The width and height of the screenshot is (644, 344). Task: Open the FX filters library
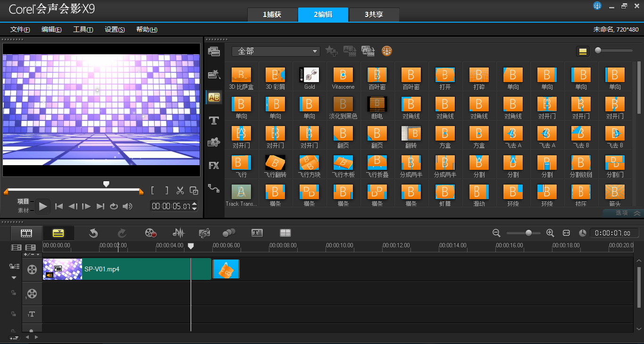(x=214, y=166)
